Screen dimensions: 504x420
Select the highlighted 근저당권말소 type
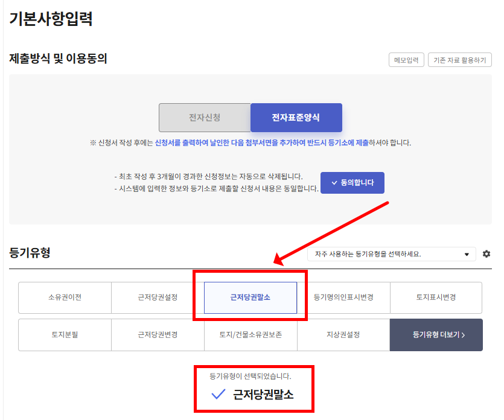click(250, 297)
